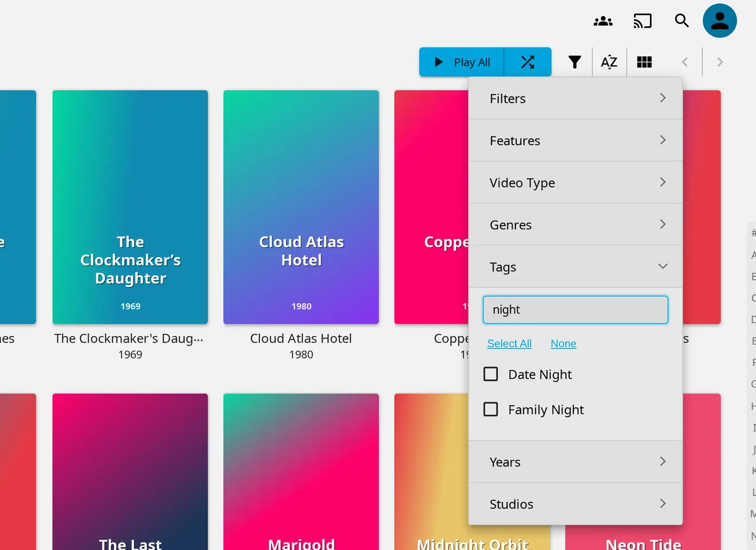Open the SyncPlay group icon
The width and height of the screenshot is (756, 550).
(603, 21)
